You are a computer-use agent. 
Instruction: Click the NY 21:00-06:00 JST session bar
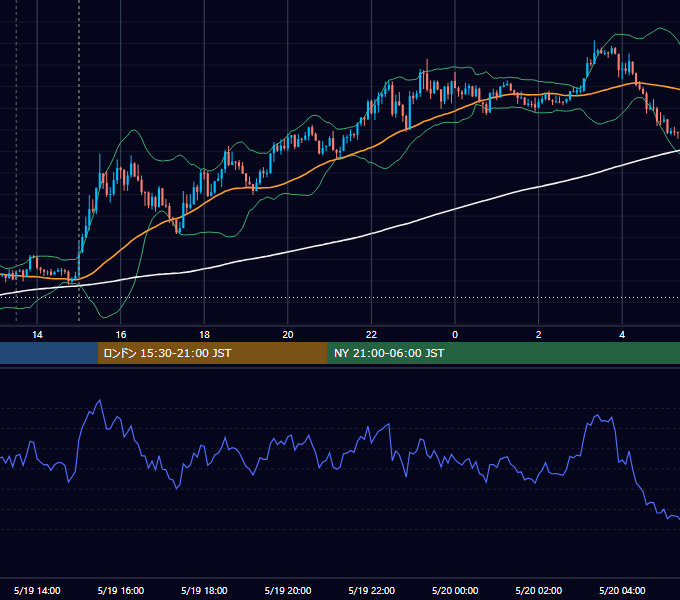503,353
